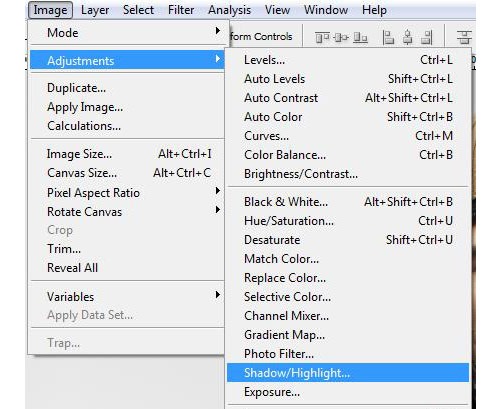Open the Layer menu
Image resolution: width=500 pixels, height=409 pixels.
pyautogui.click(x=95, y=10)
